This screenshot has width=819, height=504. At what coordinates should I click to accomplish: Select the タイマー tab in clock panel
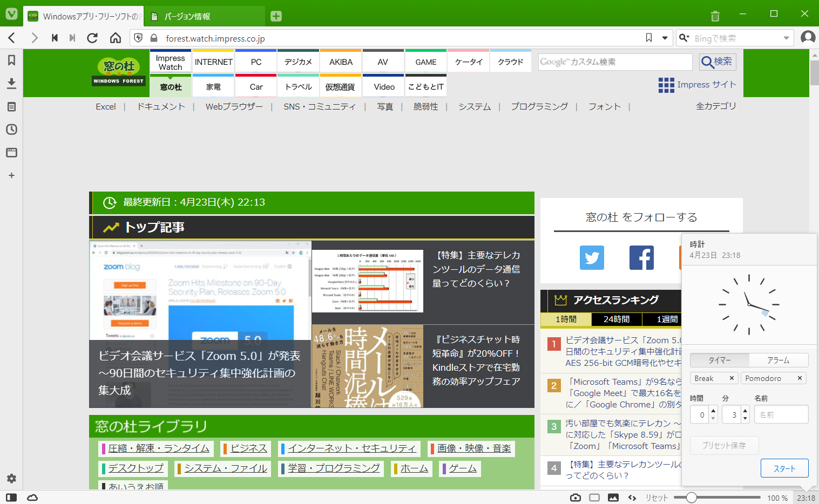720,360
